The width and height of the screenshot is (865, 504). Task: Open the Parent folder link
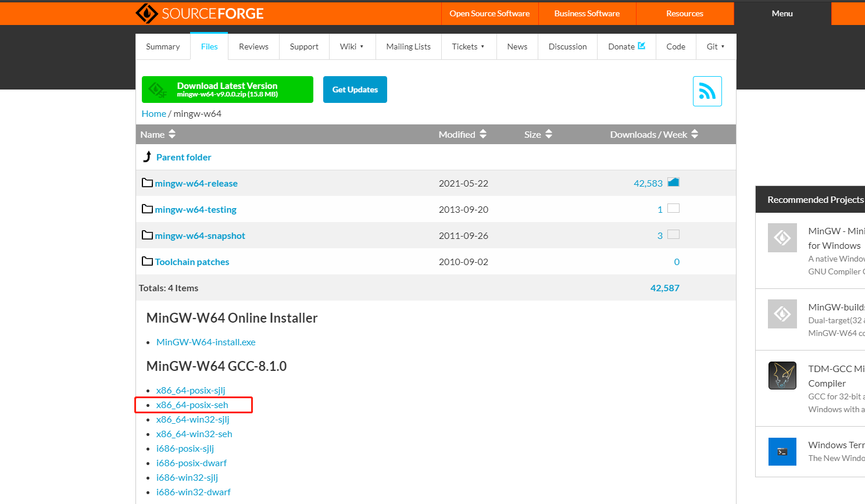pos(184,157)
